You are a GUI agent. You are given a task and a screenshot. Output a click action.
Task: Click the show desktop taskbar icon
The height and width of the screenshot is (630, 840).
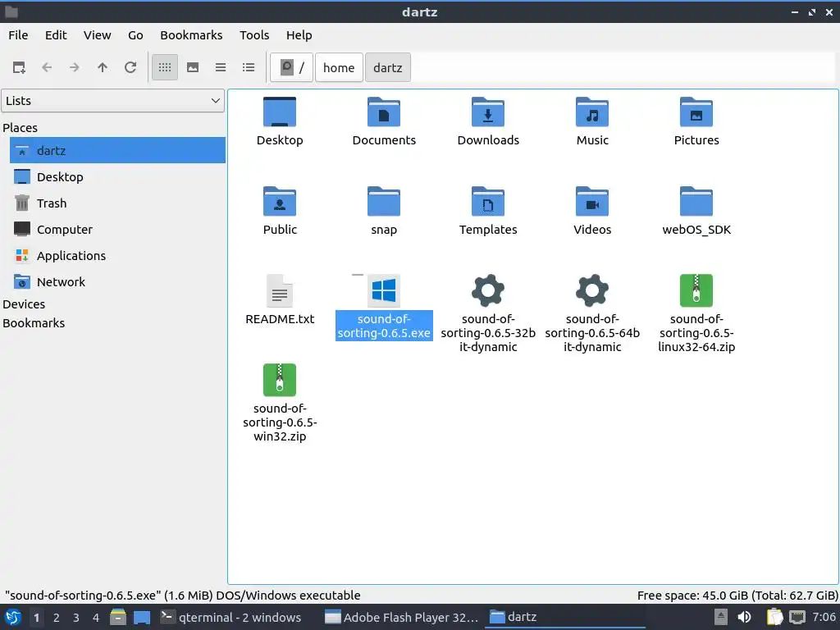click(x=142, y=617)
